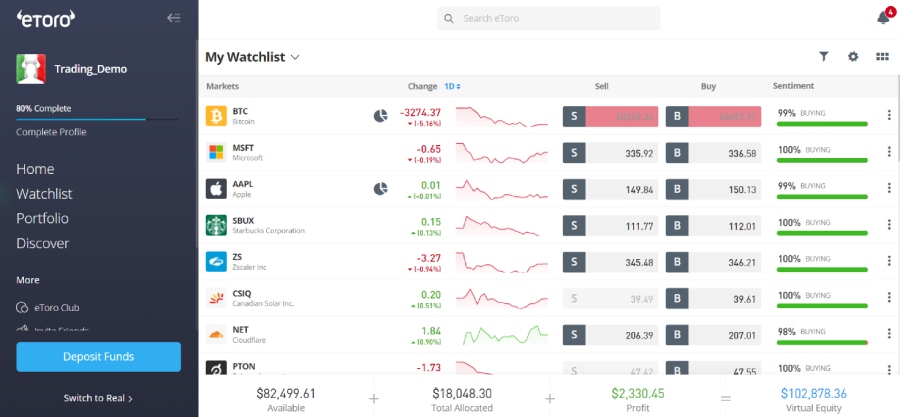This screenshot has width=900, height=417.
Task: Go to Home in sidebar
Action: pyautogui.click(x=35, y=169)
